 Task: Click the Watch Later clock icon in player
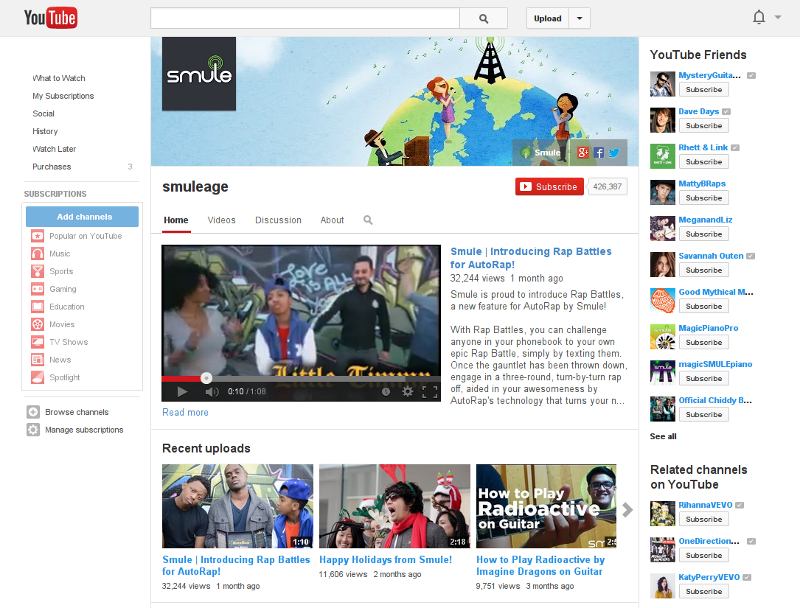[x=386, y=391]
